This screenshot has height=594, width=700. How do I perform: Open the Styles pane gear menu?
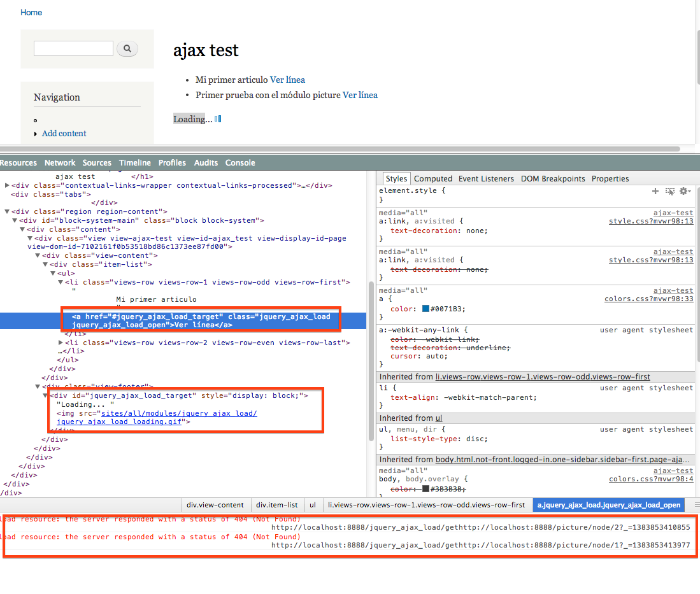click(685, 191)
